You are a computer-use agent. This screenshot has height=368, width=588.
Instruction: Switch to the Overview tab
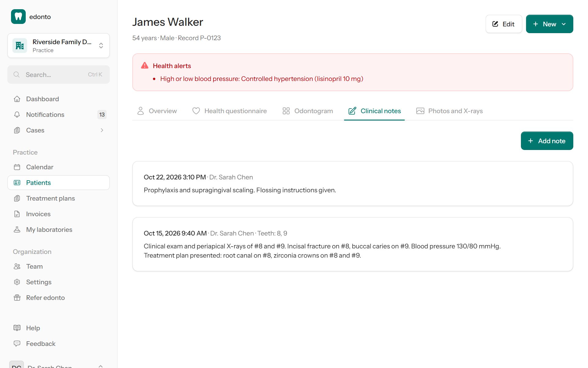point(157,111)
